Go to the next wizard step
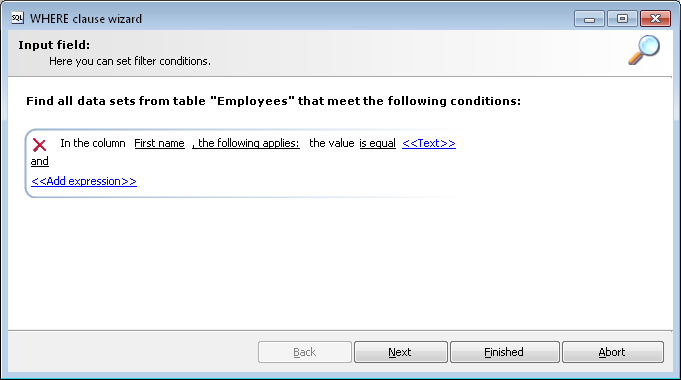 click(400, 352)
